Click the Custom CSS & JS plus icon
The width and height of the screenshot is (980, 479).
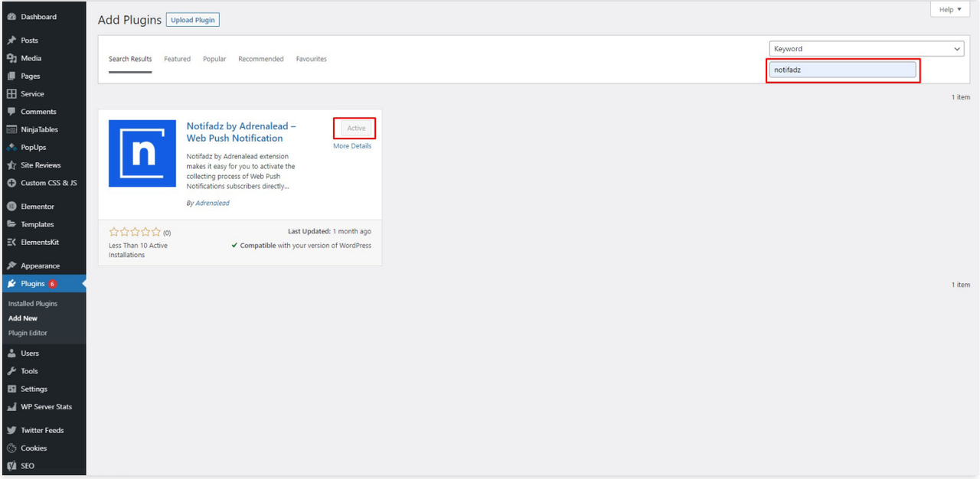click(x=11, y=183)
